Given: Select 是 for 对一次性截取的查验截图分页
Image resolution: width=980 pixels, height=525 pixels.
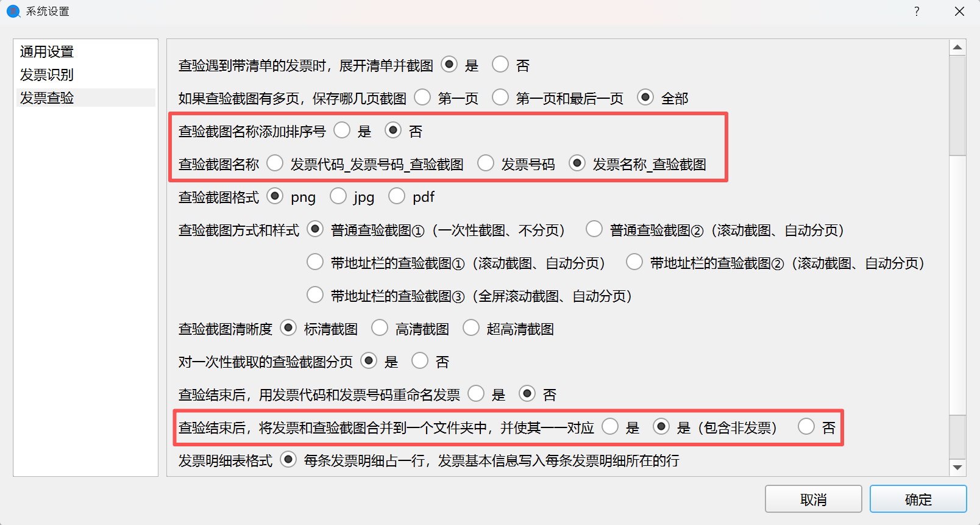Looking at the screenshot, I should click(x=369, y=361).
